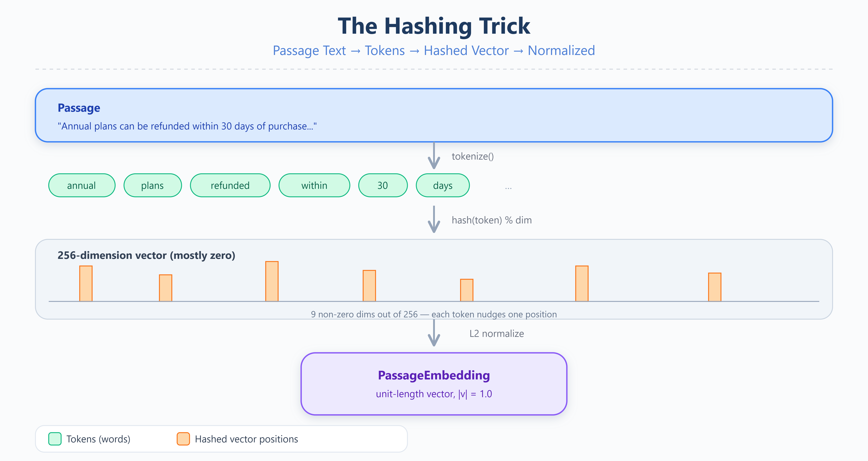Screen dimensions: 868x461
Task: Click the 'refunded' token pill
Action: tap(230, 185)
